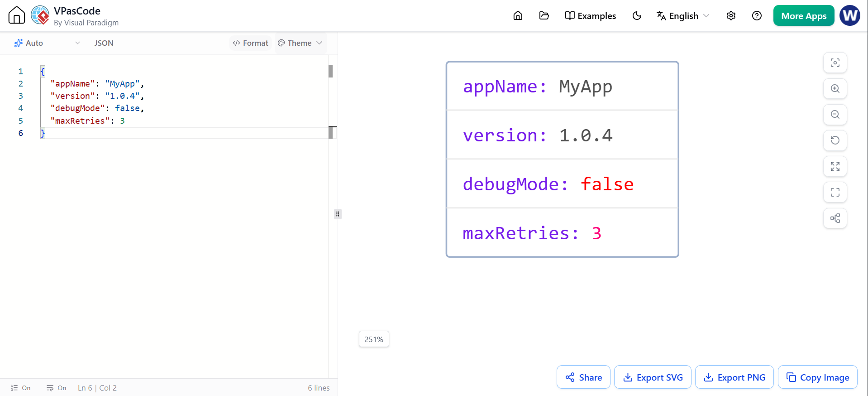Click line number 1 in the editor
The height and width of the screenshot is (396, 868).
point(20,71)
